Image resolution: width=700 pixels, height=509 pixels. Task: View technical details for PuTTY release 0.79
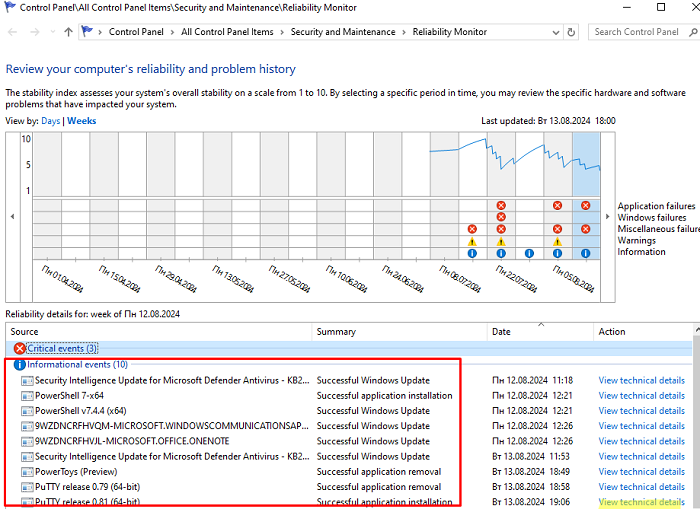642,487
